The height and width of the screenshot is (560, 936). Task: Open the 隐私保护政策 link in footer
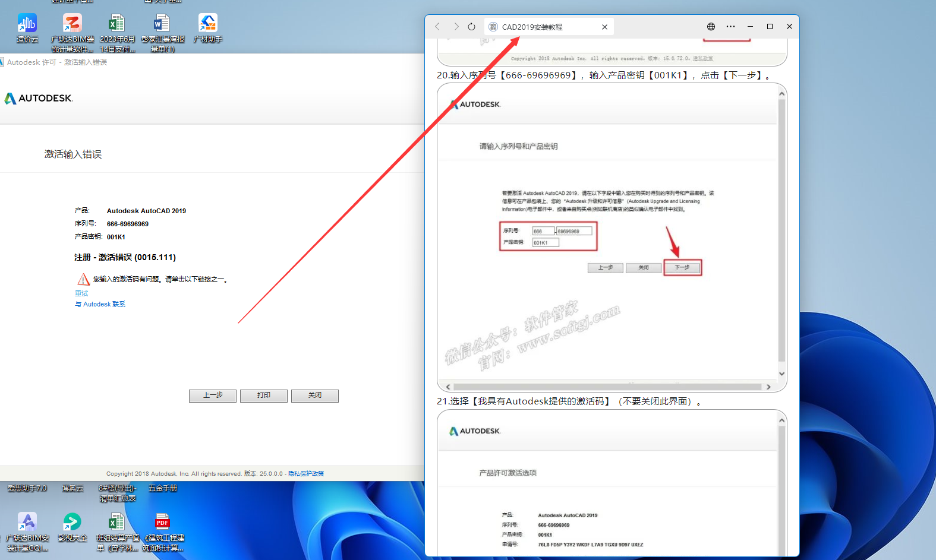click(x=306, y=474)
